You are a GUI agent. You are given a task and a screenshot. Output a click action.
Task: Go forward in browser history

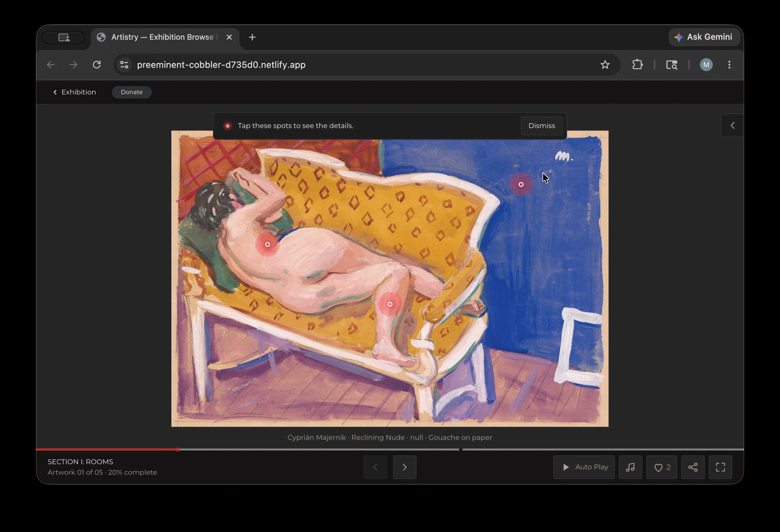(74, 65)
